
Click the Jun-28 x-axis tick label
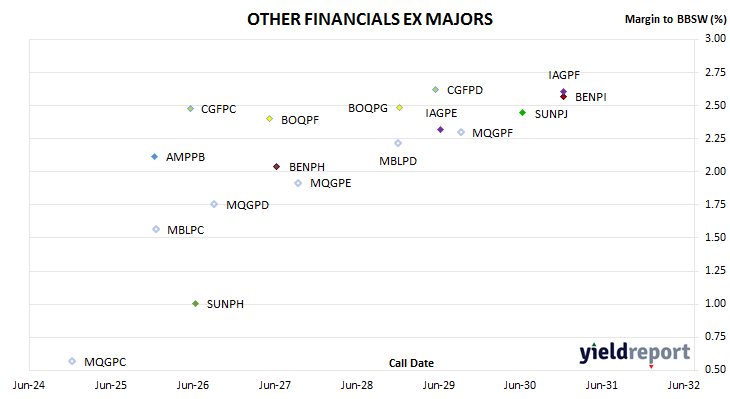[357, 385]
